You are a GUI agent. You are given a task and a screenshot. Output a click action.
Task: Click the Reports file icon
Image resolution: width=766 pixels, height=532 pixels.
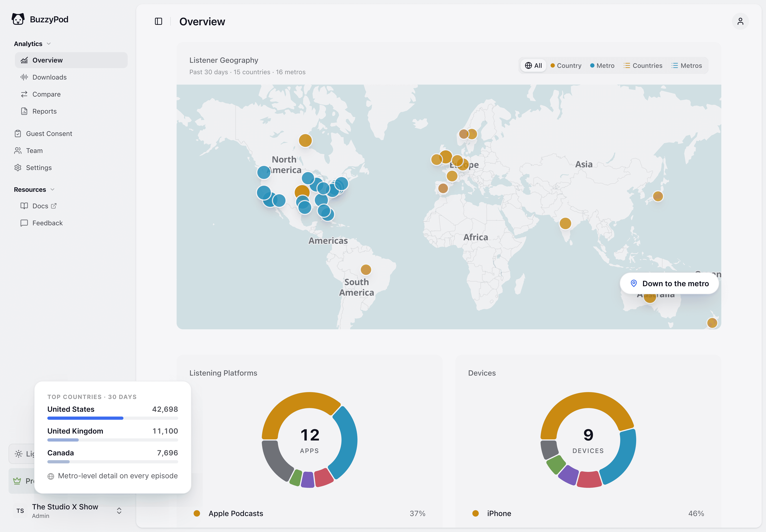coord(24,111)
